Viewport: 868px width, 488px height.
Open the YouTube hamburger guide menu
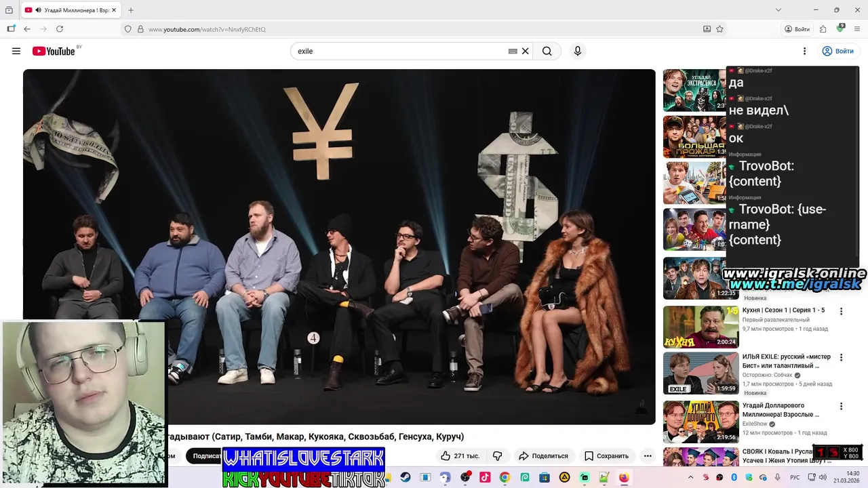point(16,51)
